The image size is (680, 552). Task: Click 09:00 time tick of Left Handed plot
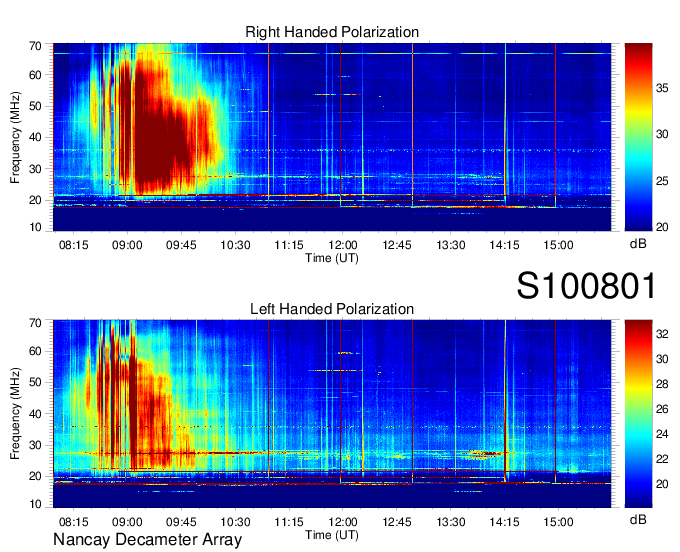pos(127,522)
